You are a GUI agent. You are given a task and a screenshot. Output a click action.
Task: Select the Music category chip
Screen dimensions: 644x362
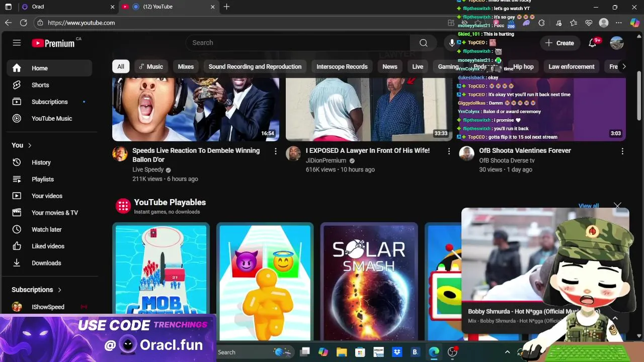pos(151,66)
